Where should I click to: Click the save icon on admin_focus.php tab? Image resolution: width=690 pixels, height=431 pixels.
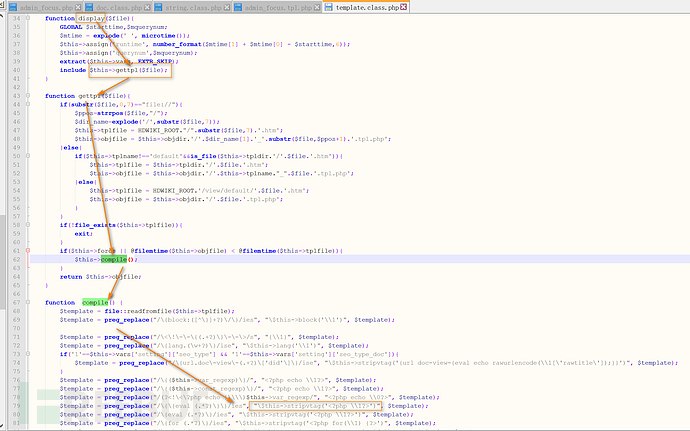coord(13,7)
